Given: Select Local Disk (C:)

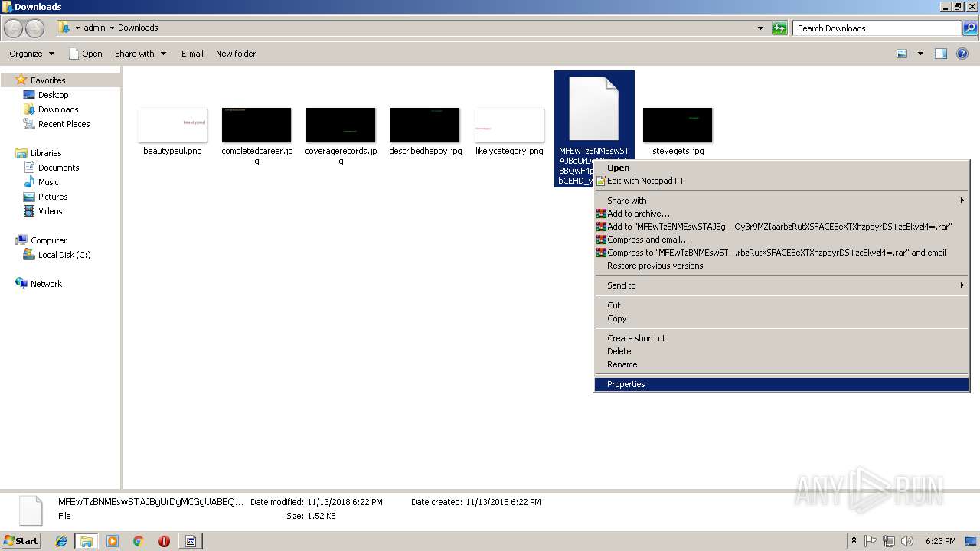Looking at the screenshot, I should click(x=64, y=255).
